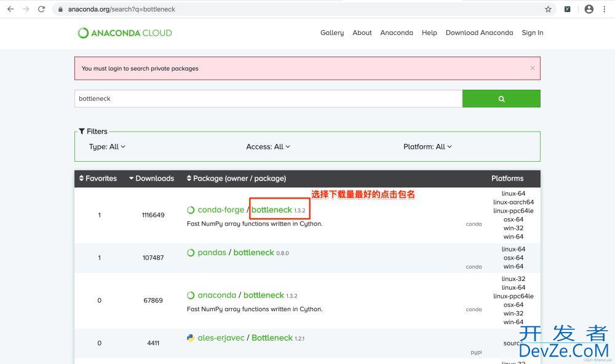Open the browser extension icon
The width and height of the screenshot is (615, 364).
(567, 9)
